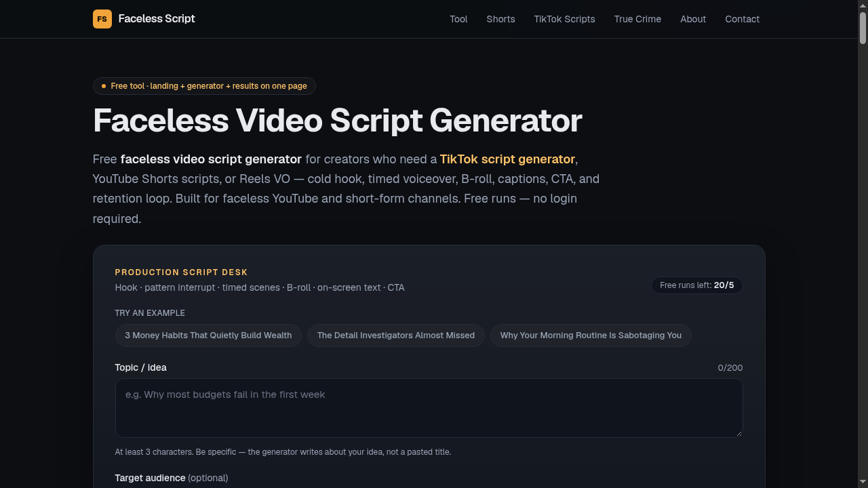The width and height of the screenshot is (868, 488).
Task: Go to the Shorts nav item
Action: pyautogui.click(x=500, y=19)
